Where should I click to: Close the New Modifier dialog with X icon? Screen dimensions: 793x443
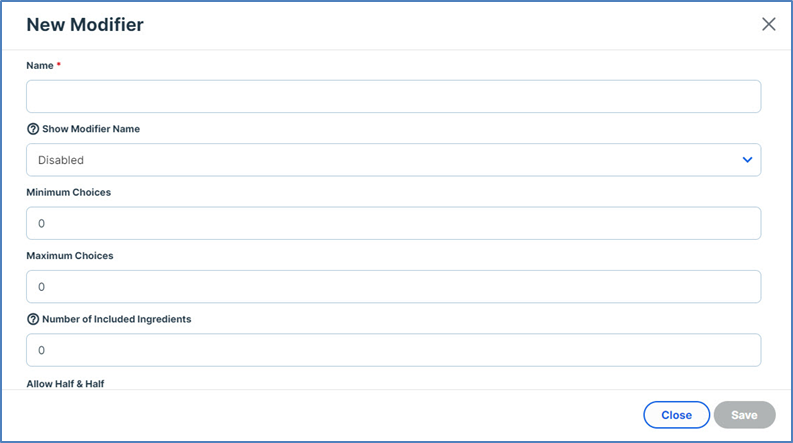click(768, 25)
